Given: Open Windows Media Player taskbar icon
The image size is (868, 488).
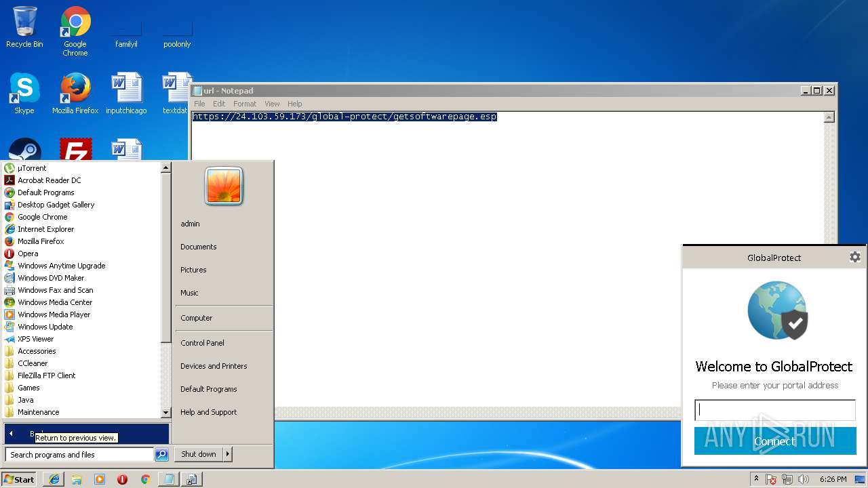Looking at the screenshot, I should coord(100,479).
